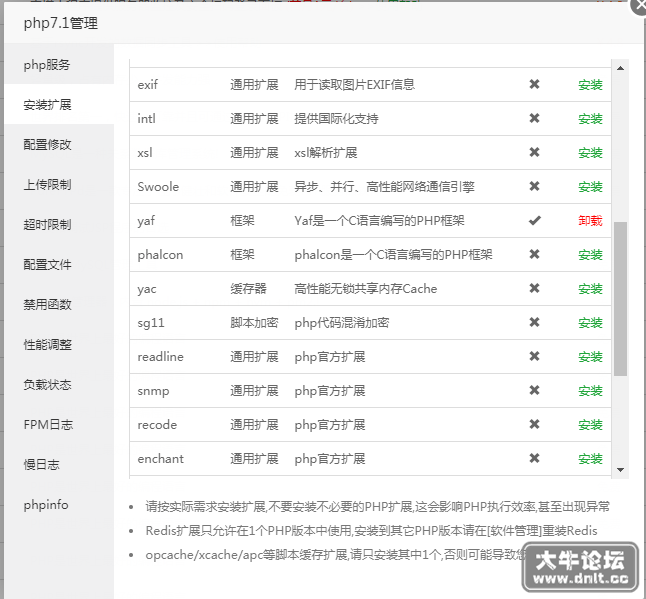The width and height of the screenshot is (646, 599).
Task: Click the extension list scrollbar thumb
Action: 620,299
